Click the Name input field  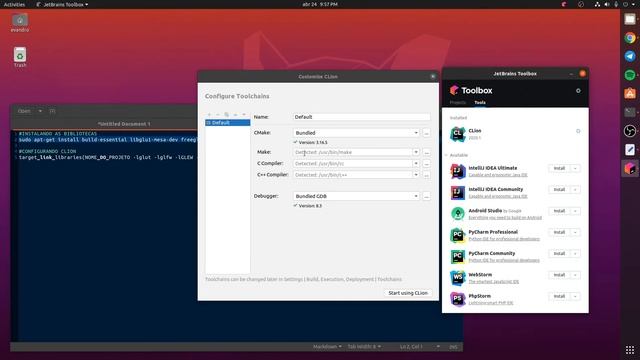[361, 117]
